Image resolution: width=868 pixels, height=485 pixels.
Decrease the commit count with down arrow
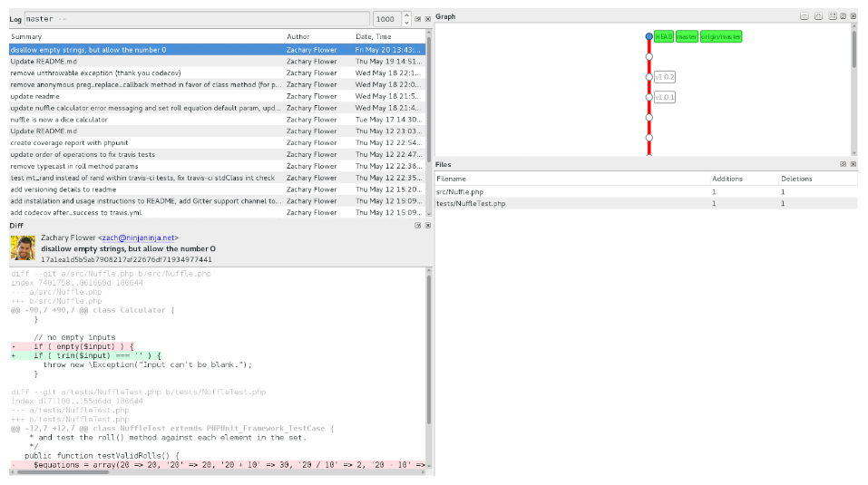(x=405, y=23)
